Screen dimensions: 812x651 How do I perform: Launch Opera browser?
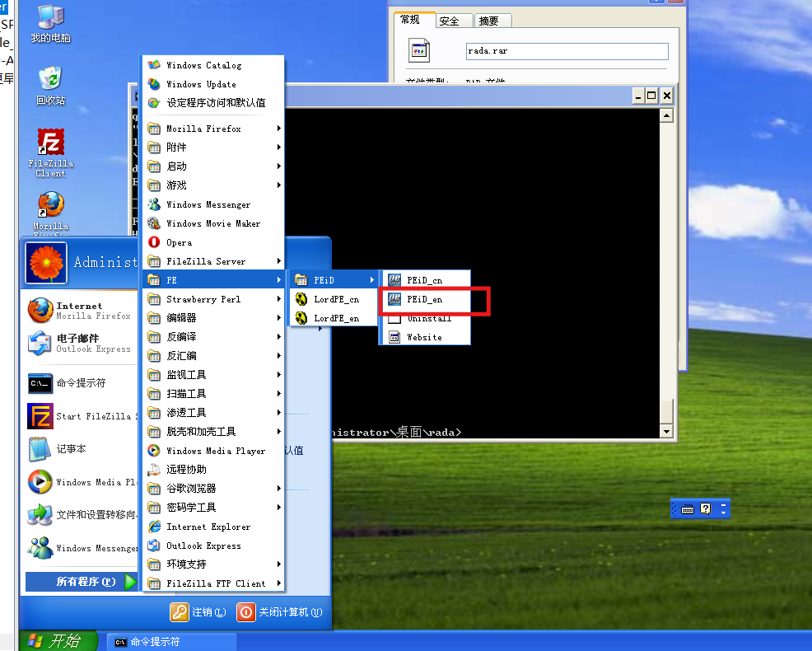point(213,242)
